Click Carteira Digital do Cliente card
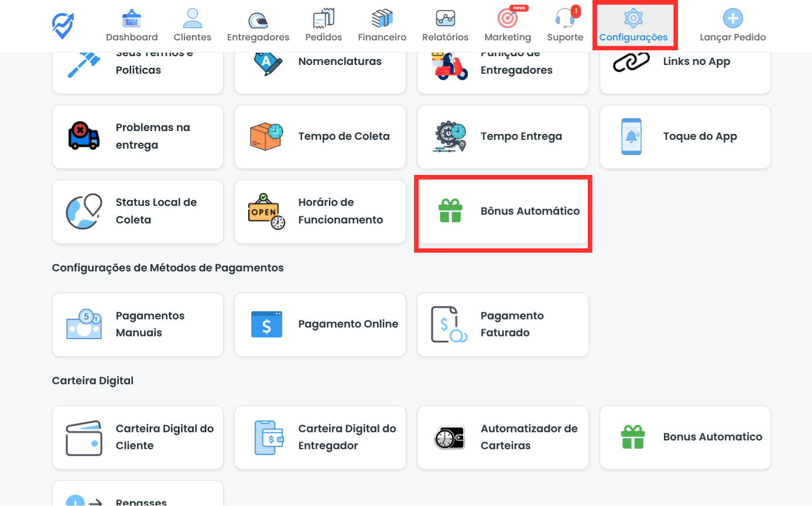812x506 pixels. [x=138, y=438]
